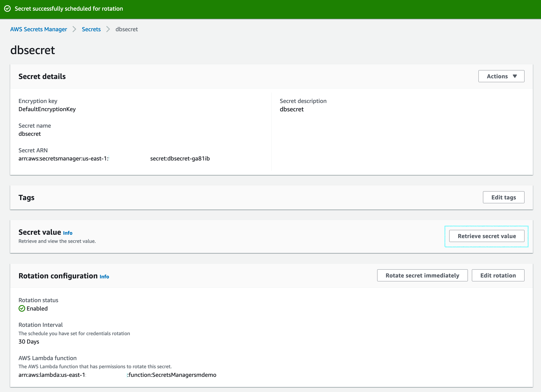
Task: Click the success checkmark icon in banner
Action: [x=7, y=9]
